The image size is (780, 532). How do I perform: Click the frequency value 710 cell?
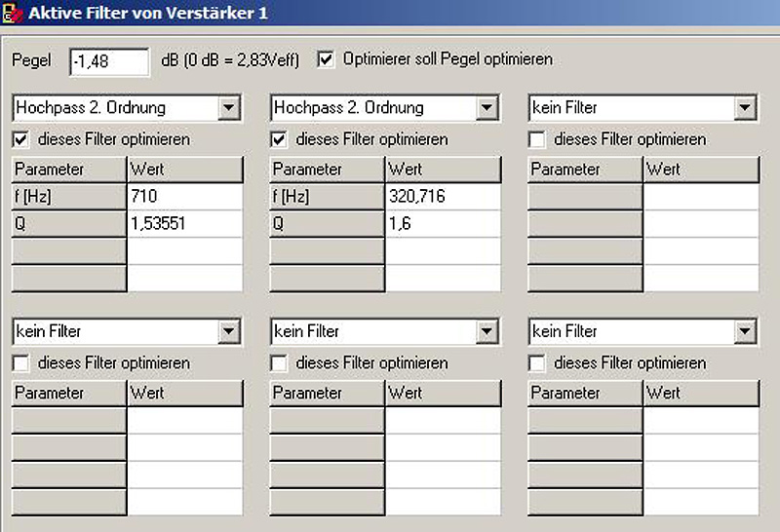click(x=184, y=196)
